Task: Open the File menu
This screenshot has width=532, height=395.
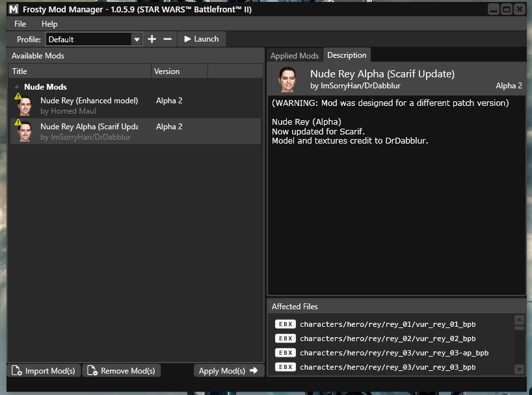Action: 20,24
